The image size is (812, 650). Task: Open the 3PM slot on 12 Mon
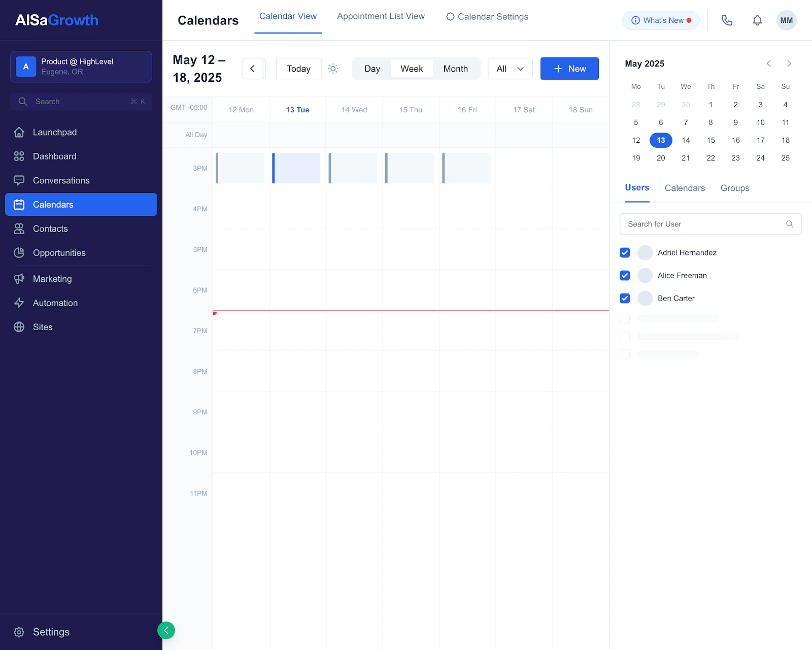pos(240,168)
